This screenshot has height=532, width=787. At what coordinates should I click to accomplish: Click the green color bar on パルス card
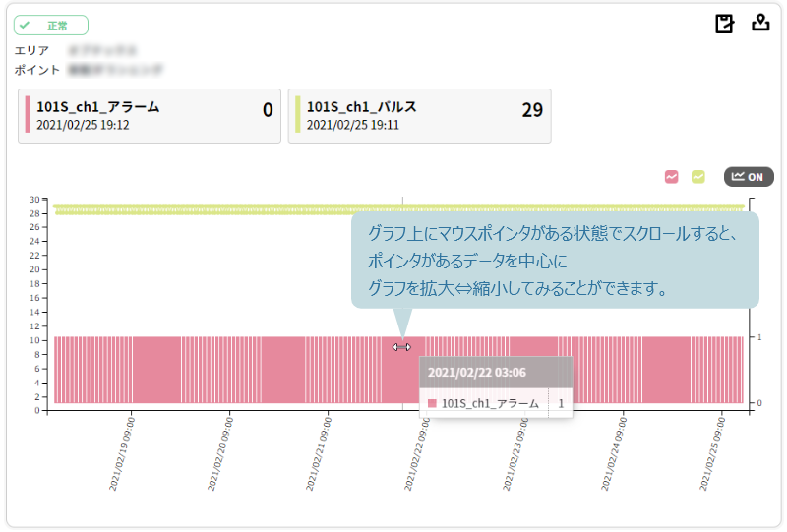coord(298,115)
